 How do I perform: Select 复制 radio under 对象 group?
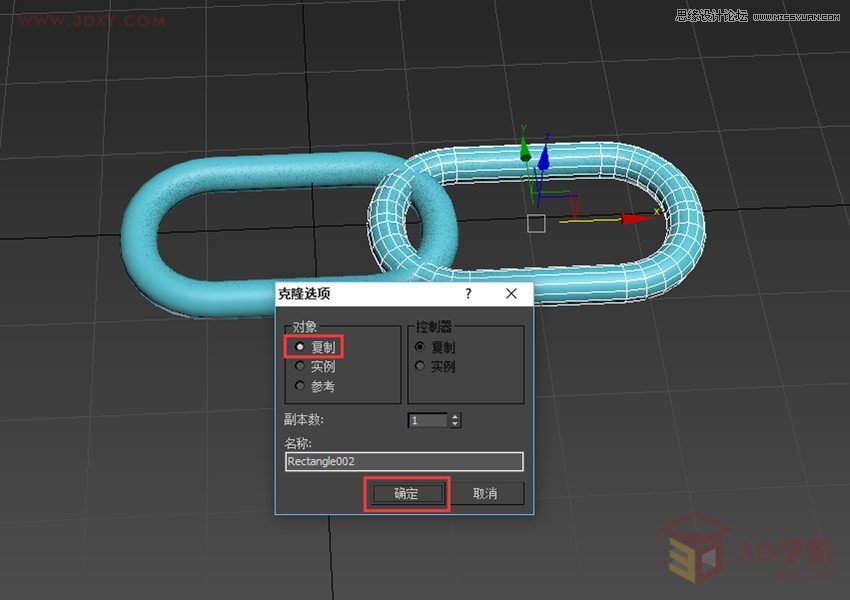(300, 346)
